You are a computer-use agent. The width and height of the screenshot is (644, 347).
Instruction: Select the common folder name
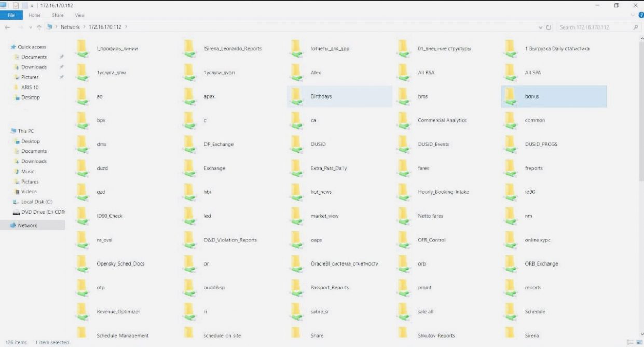(535, 120)
